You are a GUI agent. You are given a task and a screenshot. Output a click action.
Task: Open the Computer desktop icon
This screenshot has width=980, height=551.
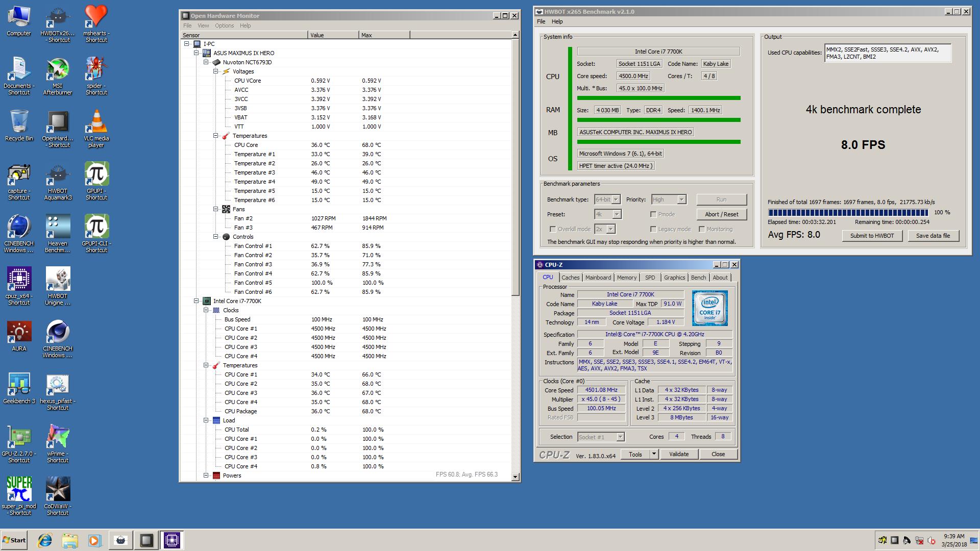point(19,21)
